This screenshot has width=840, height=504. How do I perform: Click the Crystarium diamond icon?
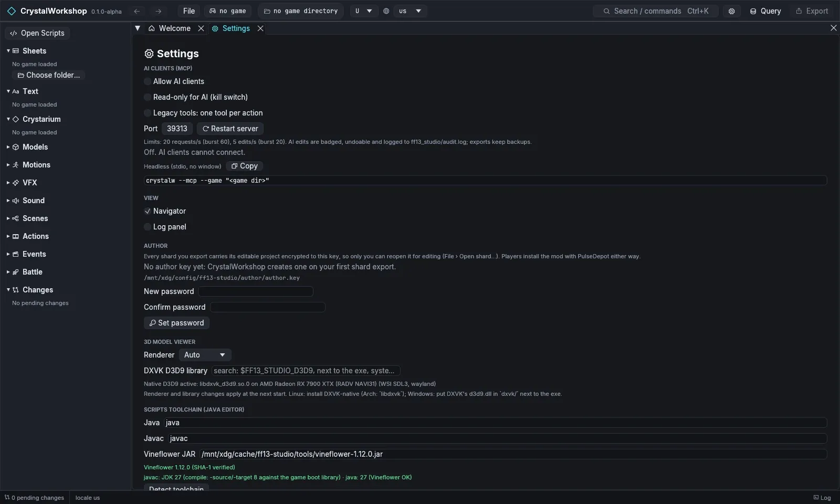click(16, 119)
